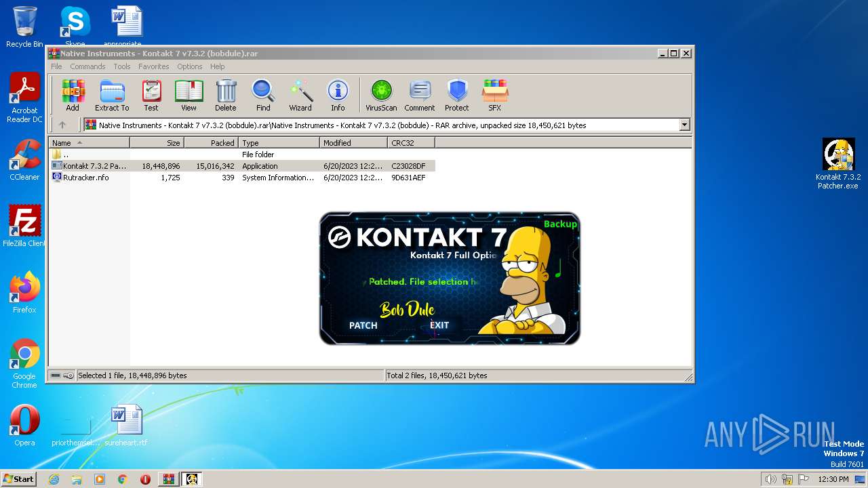Open the Options menu

(x=190, y=66)
